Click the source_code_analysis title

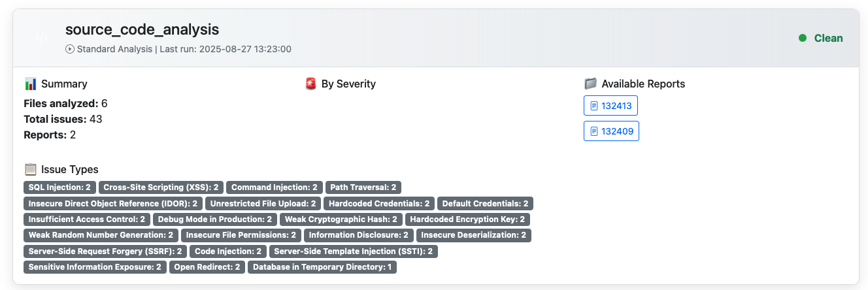[142, 29]
